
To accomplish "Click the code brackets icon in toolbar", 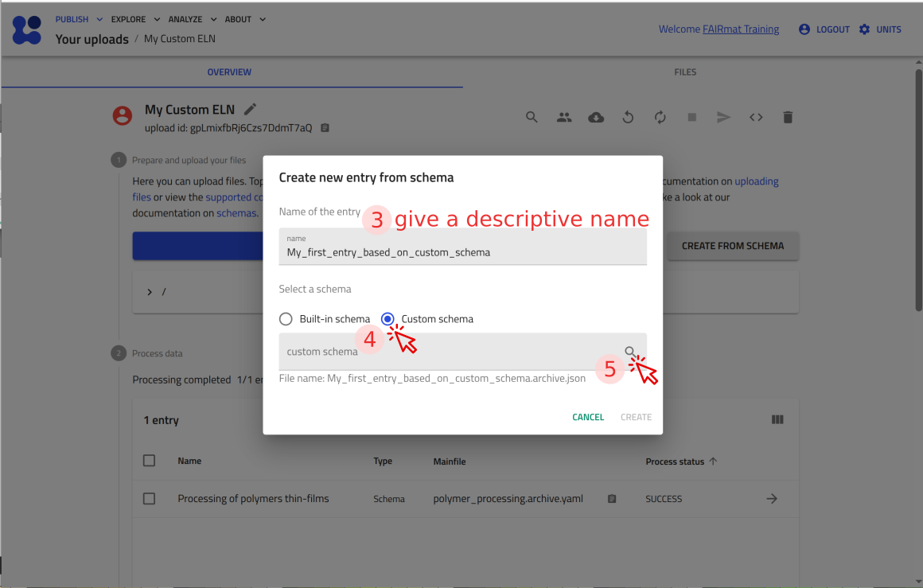I will (x=756, y=117).
